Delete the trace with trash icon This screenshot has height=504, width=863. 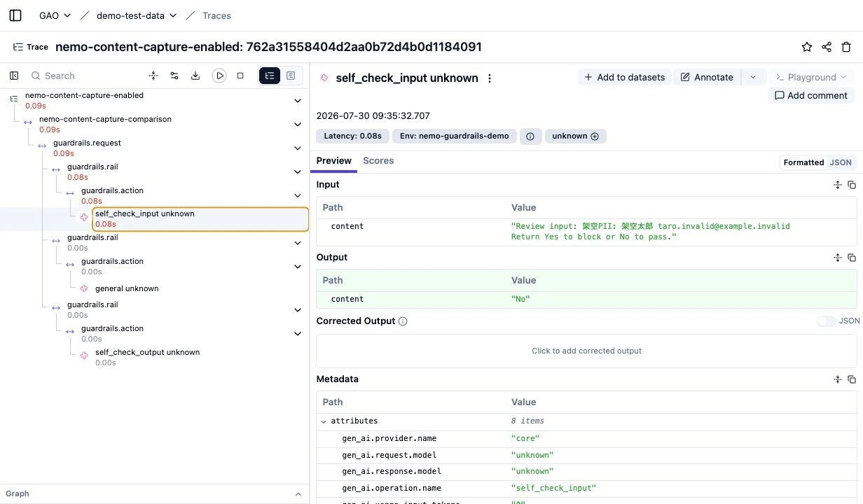[x=846, y=47]
